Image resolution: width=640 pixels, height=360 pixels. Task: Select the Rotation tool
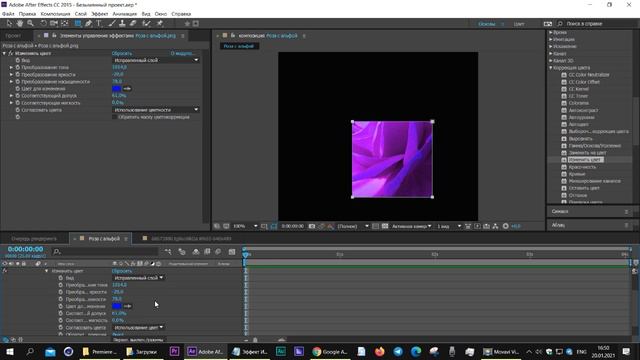[44, 24]
